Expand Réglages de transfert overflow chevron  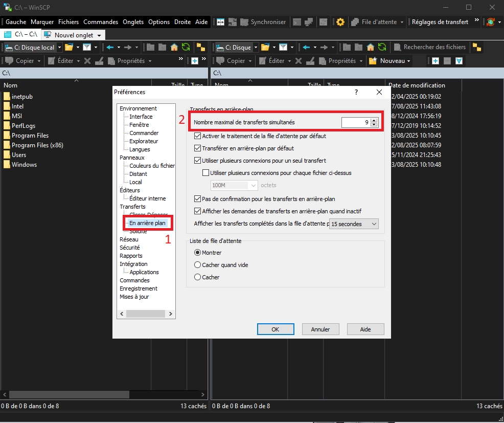click(x=477, y=20)
